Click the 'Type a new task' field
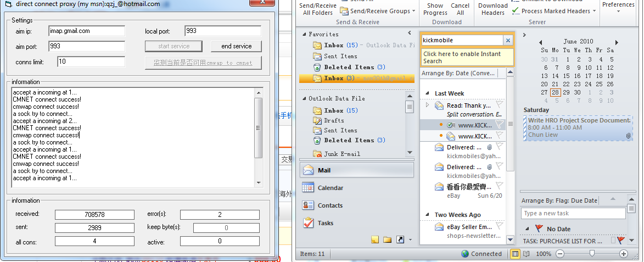 [573, 213]
